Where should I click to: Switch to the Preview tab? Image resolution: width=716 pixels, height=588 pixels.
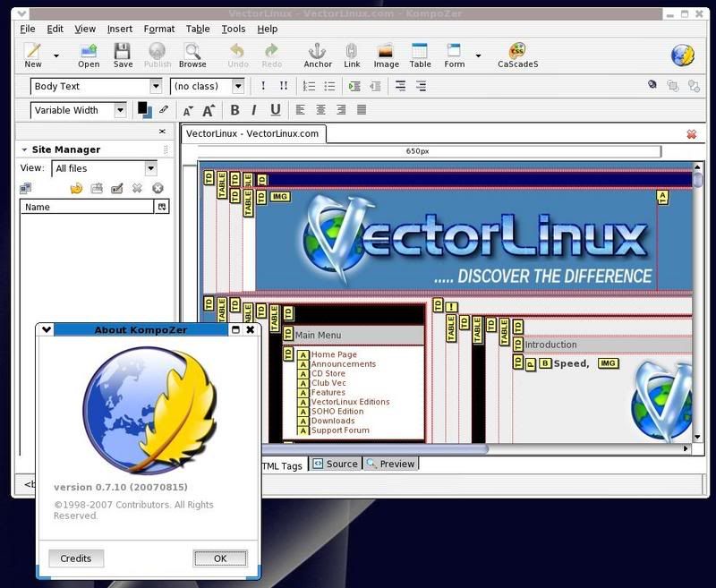point(391,464)
